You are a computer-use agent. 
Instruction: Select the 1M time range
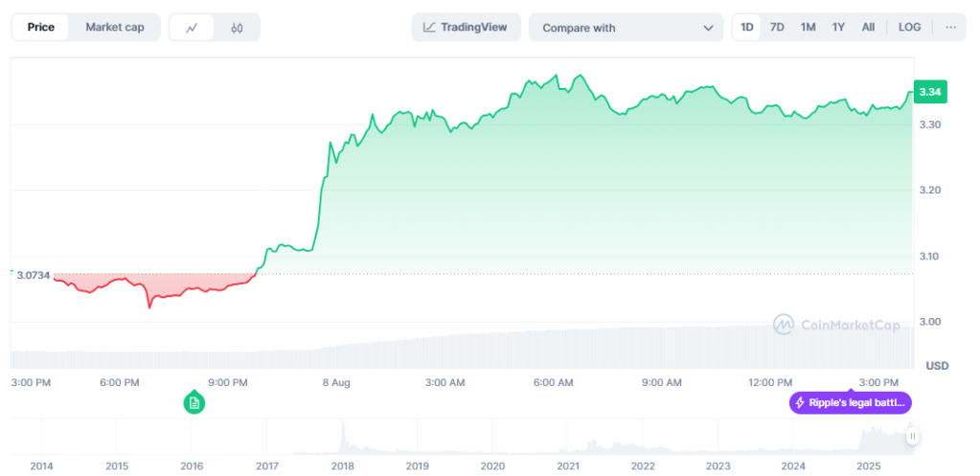tap(809, 28)
